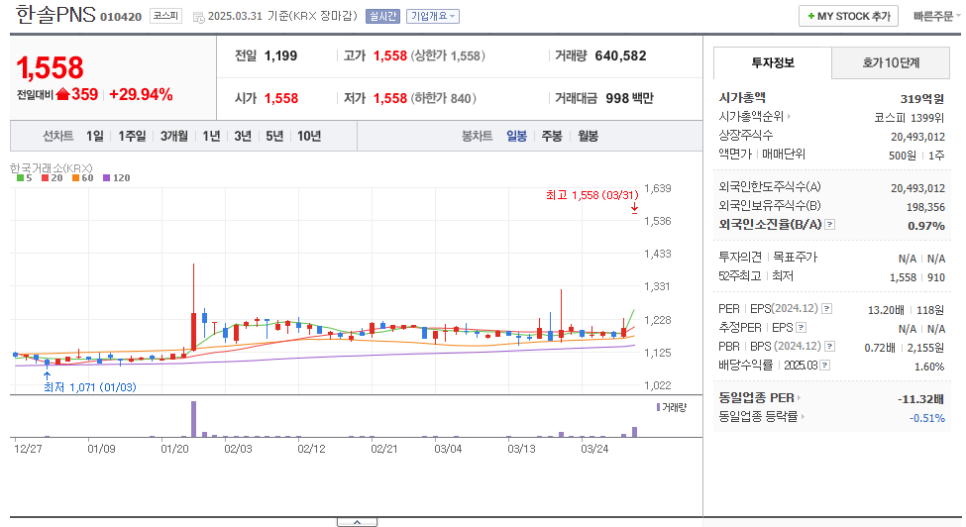Click the 전일 value 1,199
966x527 pixels.
(x=281, y=56)
